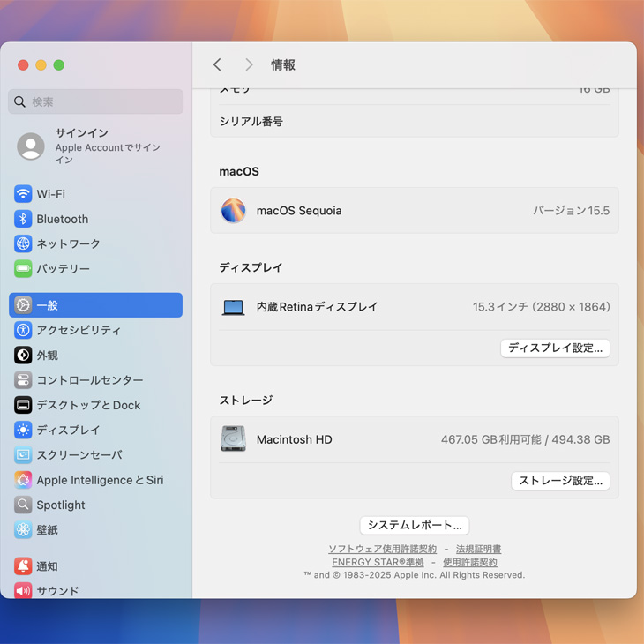644x644 pixels.
Task: Click the バッテリー battery icon
Action: coord(23,268)
